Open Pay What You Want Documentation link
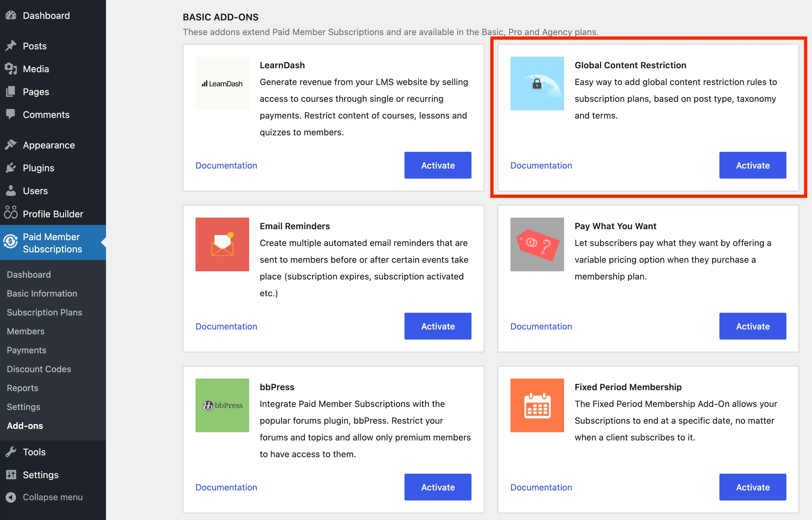 (541, 326)
